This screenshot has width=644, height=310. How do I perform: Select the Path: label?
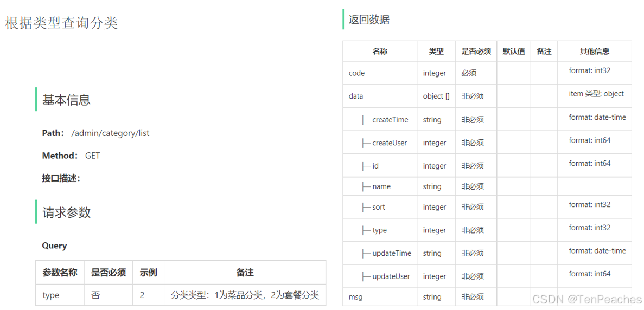click(53, 133)
